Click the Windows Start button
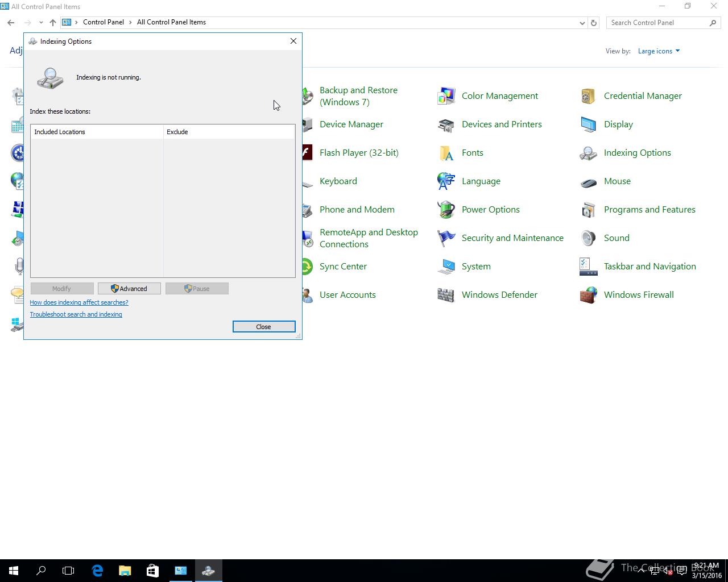 pyautogui.click(x=14, y=571)
